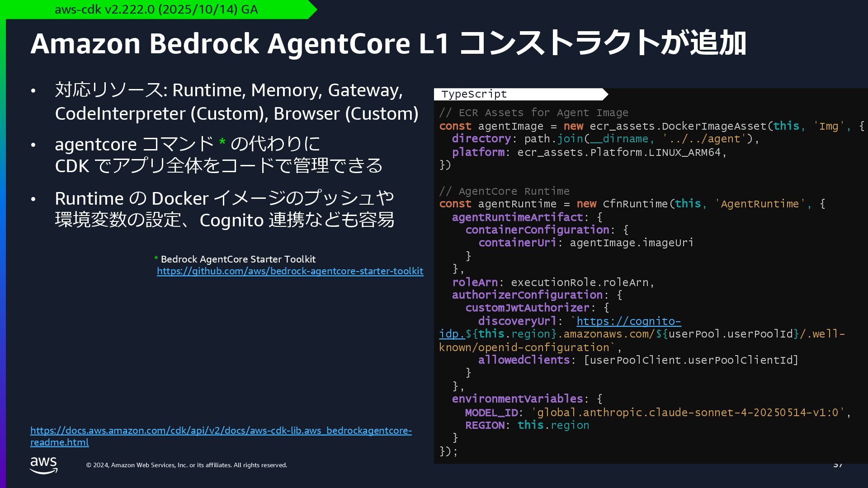Click the ECR Assets comment line
The height and width of the screenshot is (488, 868).
pos(533,113)
